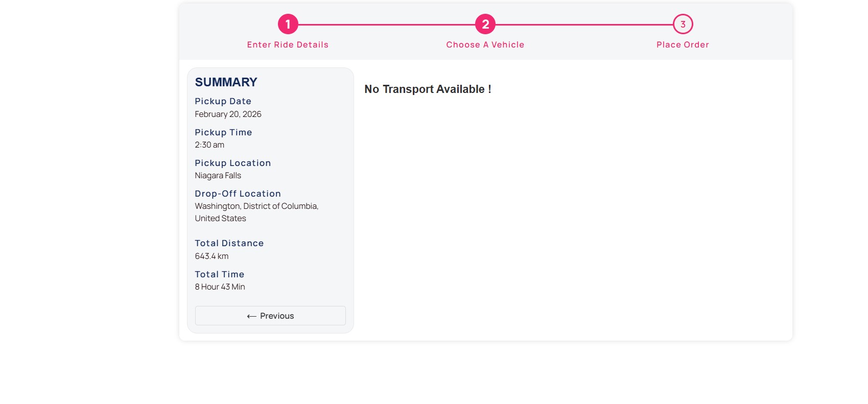Select the Choose A Vehicle step label

pyautogui.click(x=485, y=45)
